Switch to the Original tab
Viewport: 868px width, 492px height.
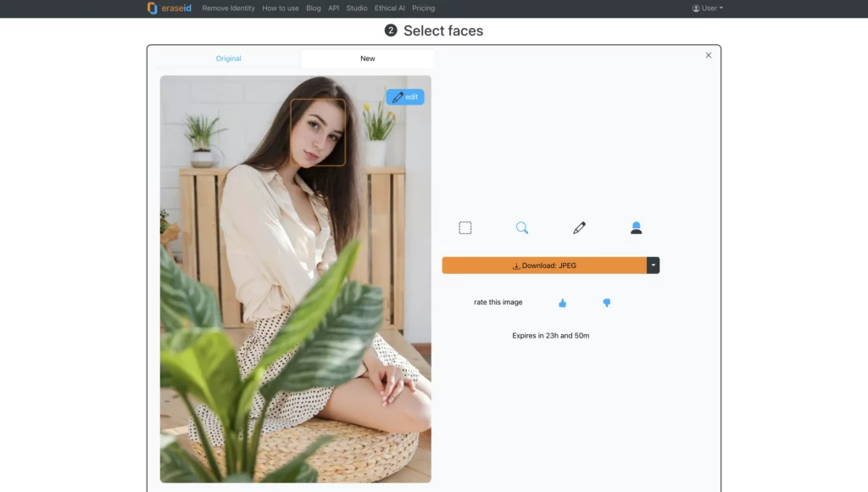[x=228, y=59]
